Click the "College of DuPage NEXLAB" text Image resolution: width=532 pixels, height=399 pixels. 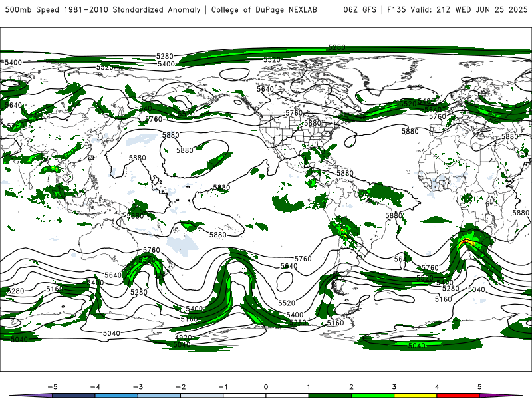pyautogui.click(x=264, y=9)
